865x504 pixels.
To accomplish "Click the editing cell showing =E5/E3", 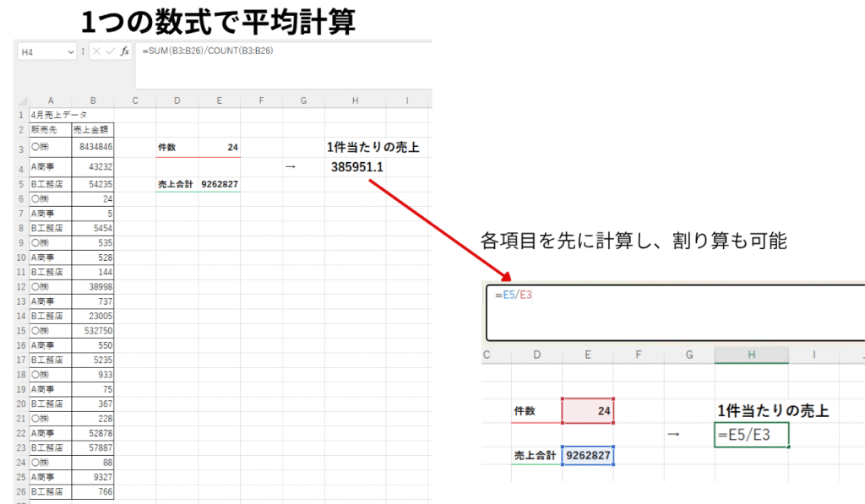I will point(751,434).
